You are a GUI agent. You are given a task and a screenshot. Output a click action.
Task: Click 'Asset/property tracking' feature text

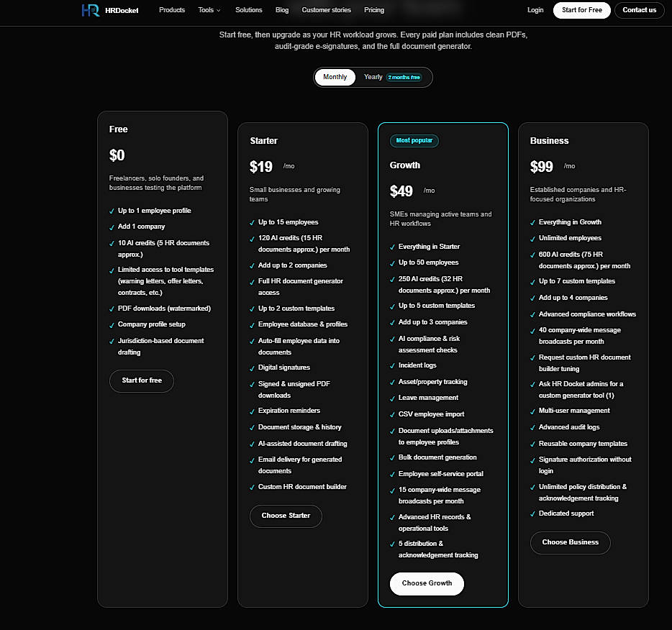(x=433, y=382)
